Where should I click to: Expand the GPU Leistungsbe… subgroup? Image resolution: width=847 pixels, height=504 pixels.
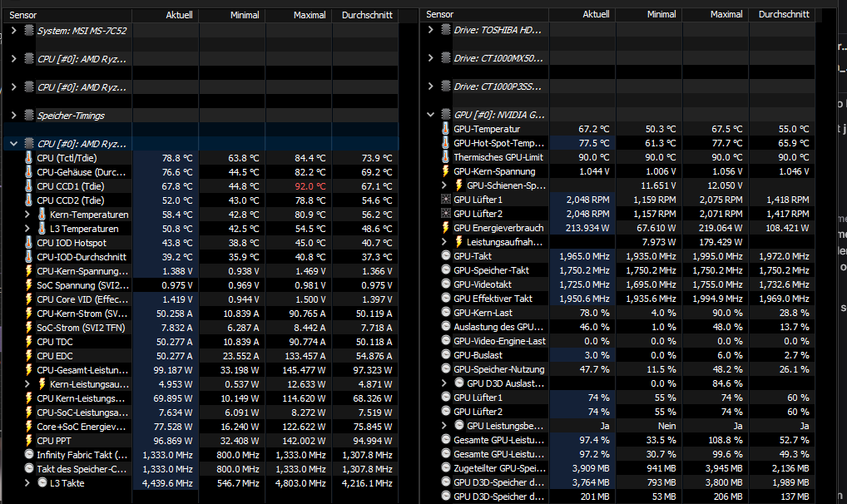[444, 426]
